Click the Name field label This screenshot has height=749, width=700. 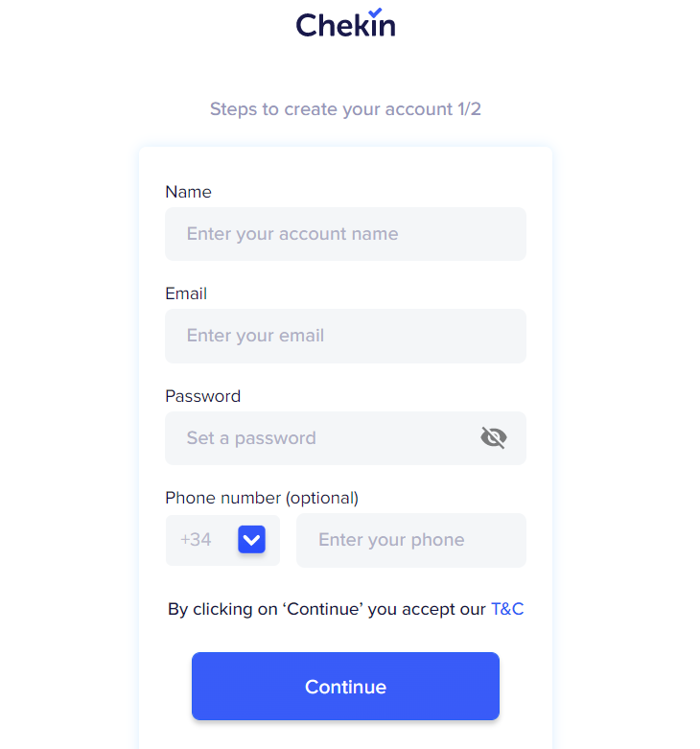188,192
